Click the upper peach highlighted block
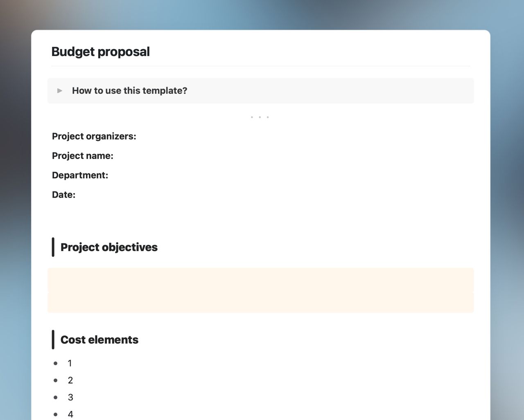Screen dimensions: 524x420 (261, 280)
